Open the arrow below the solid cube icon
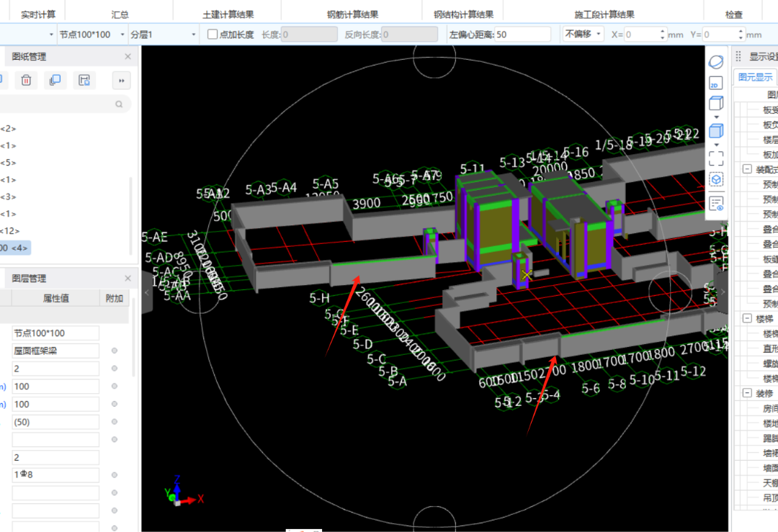This screenshot has width=778, height=532. click(716, 145)
